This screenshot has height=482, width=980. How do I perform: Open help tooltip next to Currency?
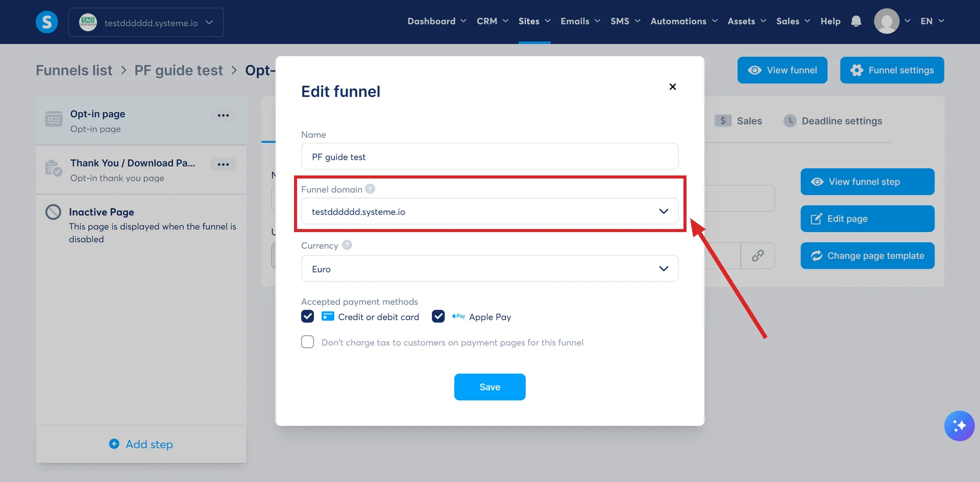click(347, 245)
